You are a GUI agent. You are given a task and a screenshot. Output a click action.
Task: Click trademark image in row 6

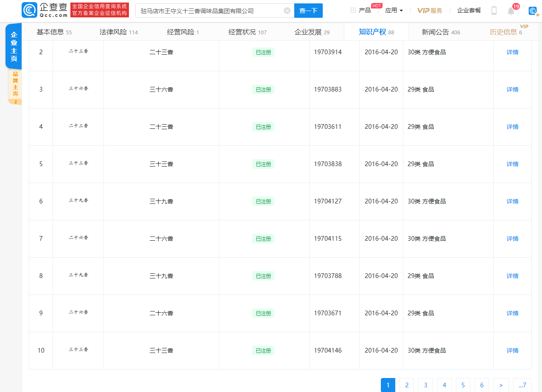click(x=78, y=200)
